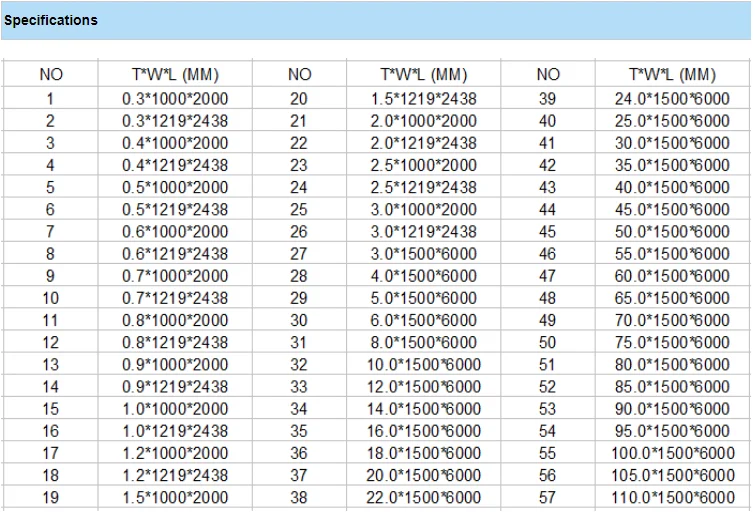Image resolution: width=755 pixels, height=513 pixels.
Task: Click the 30.0*1500*6000 cell
Action: pos(672,143)
